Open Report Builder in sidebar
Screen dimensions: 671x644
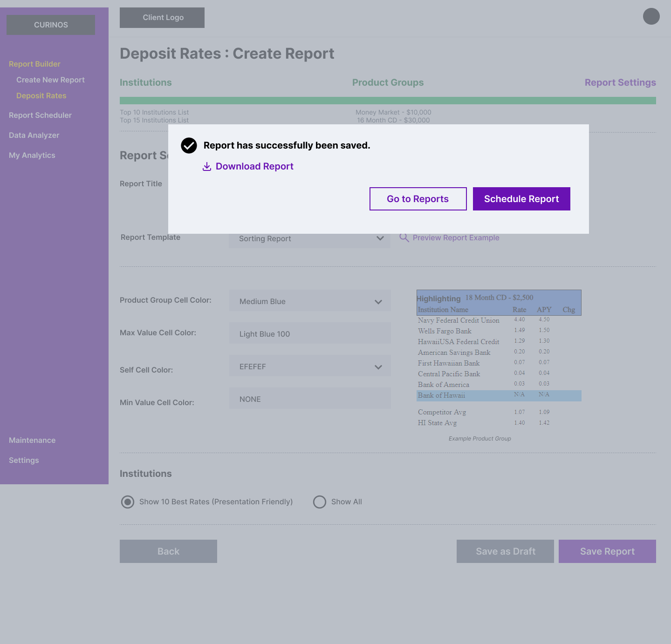[34, 64]
